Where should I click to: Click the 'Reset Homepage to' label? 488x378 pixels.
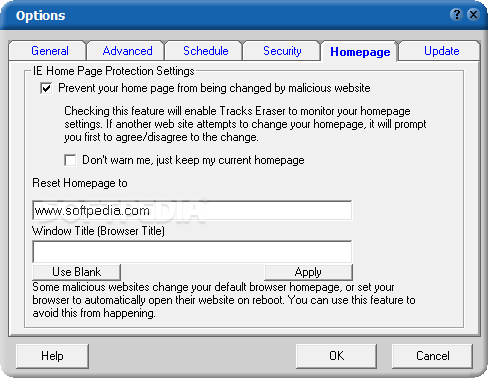click(x=80, y=183)
